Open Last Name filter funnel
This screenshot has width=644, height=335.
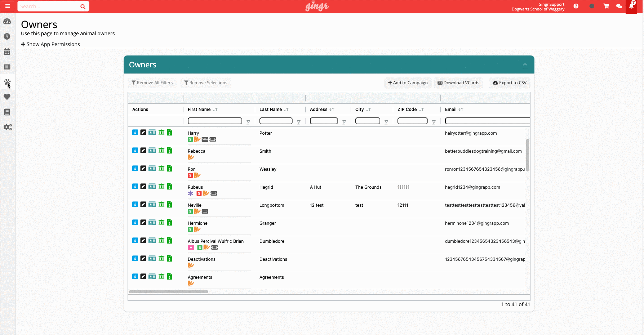tap(299, 122)
